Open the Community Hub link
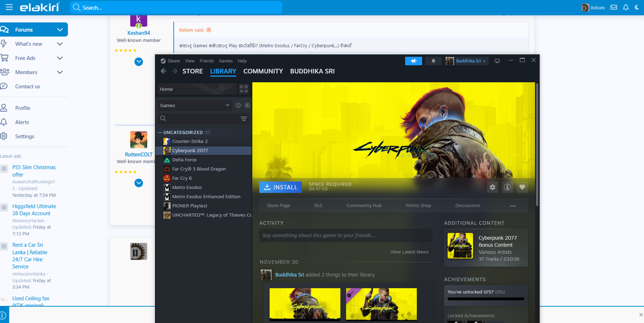Image resolution: width=644 pixels, height=323 pixels. (x=364, y=206)
